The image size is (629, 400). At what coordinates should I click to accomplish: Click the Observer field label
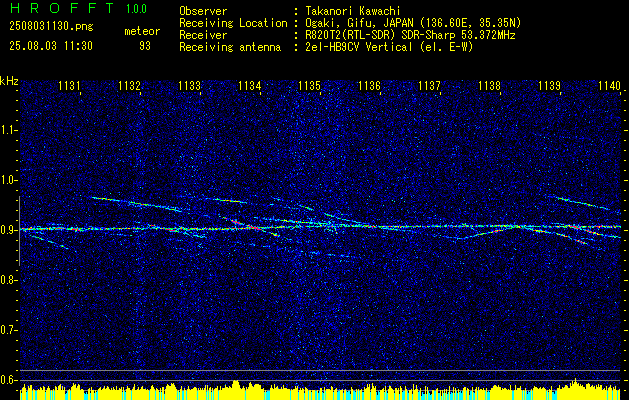coord(203,11)
